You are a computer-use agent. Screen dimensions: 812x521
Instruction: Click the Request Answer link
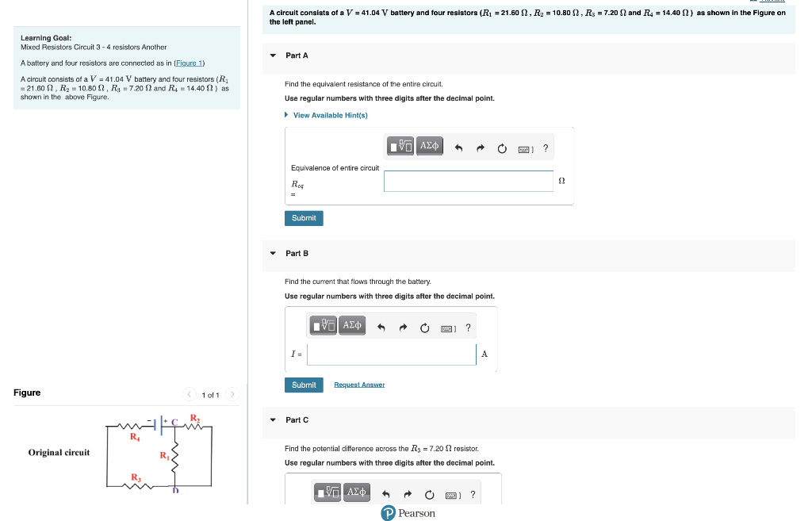(359, 385)
